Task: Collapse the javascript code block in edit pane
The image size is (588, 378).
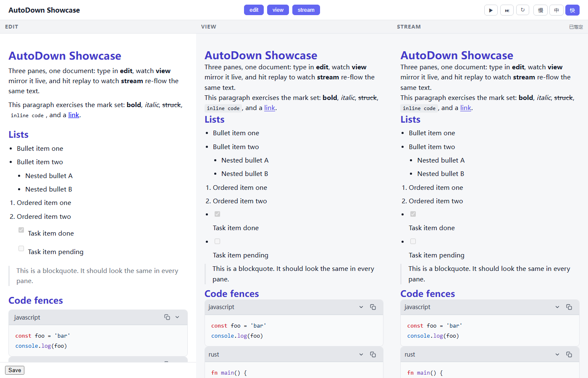Action: pos(177,317)
